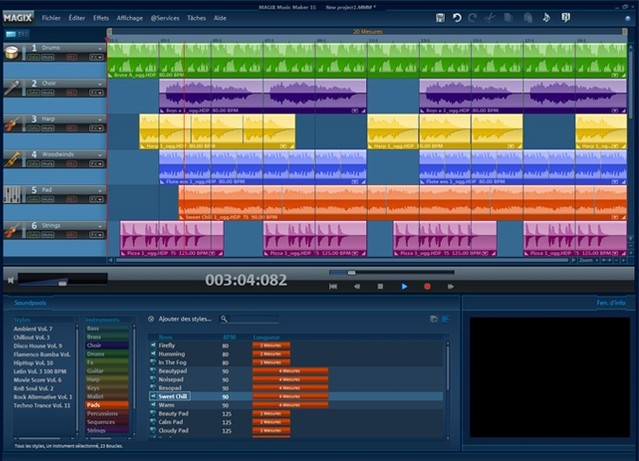Click icon beside Ajouter des styles

click(x=151, y=319)
